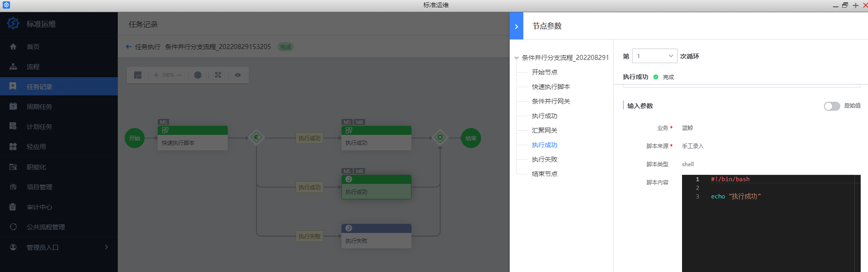Click the 100% zoom level text
This screenshot has width=868, height=272.
(168, 75)
